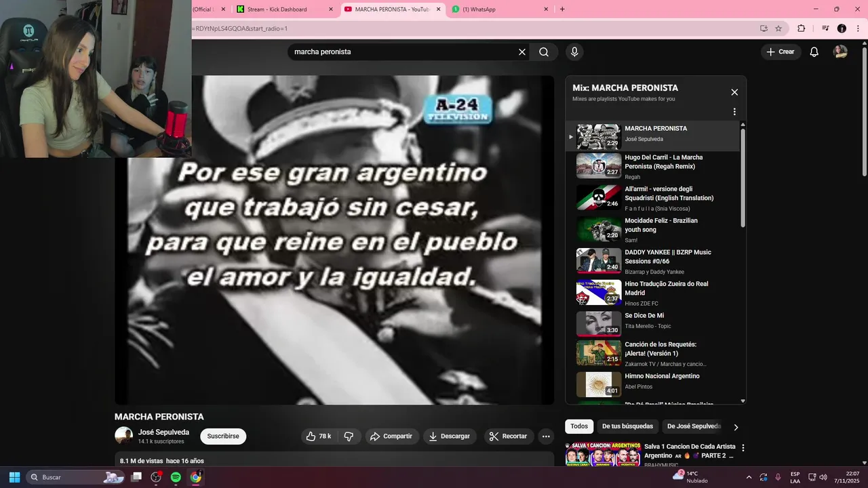Open a new browser tab

pos(562,9)
